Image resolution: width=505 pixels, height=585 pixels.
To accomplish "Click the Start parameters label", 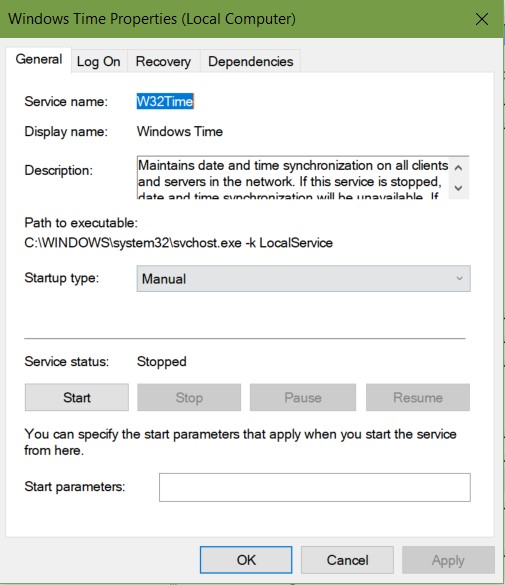I will tap(75, 487).
